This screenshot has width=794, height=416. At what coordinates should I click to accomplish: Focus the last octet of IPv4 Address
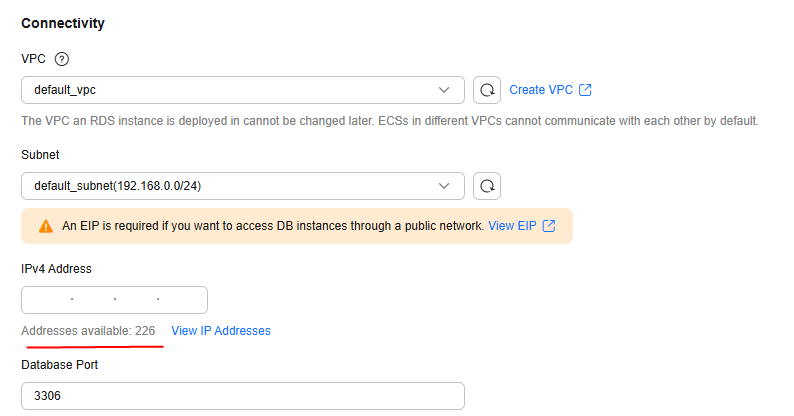[x=182, y=300]
